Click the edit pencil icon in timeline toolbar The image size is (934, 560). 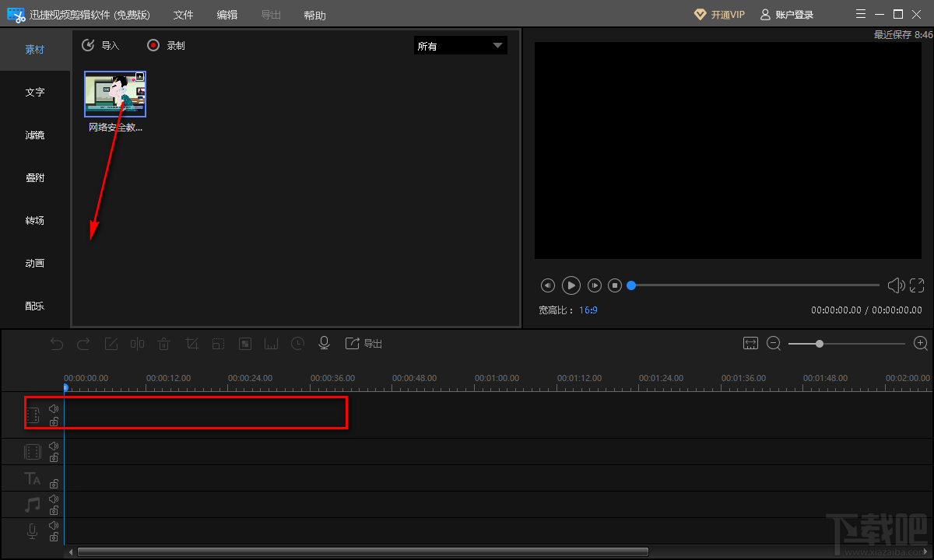[x=111, y=343]
